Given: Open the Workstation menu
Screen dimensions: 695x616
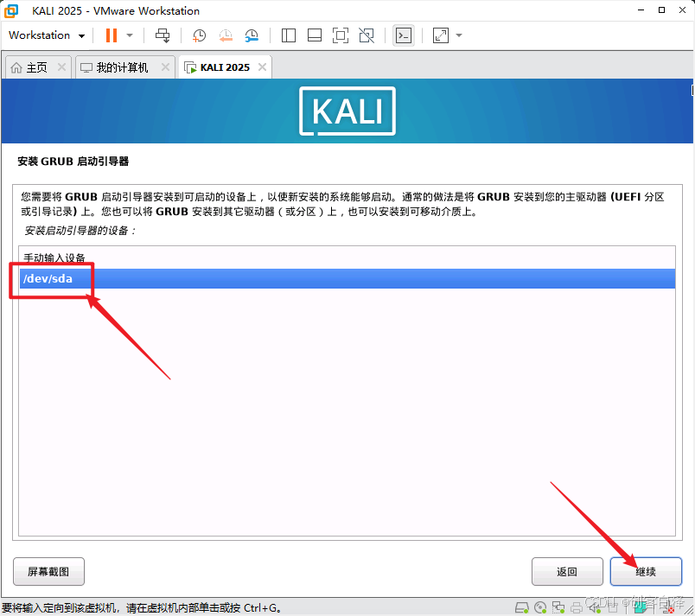Looking at the screenshot, I should pyautogui.click(x=47, y=35).
